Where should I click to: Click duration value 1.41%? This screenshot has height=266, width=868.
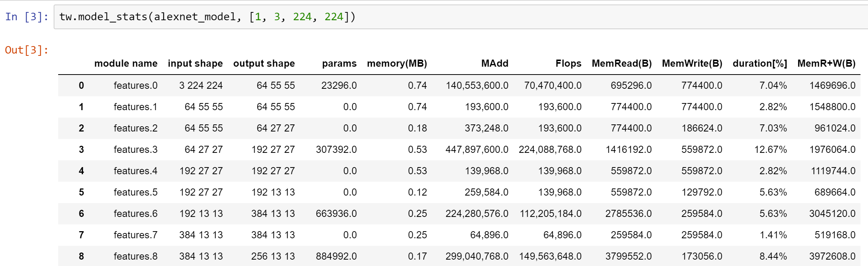(773, 235)
